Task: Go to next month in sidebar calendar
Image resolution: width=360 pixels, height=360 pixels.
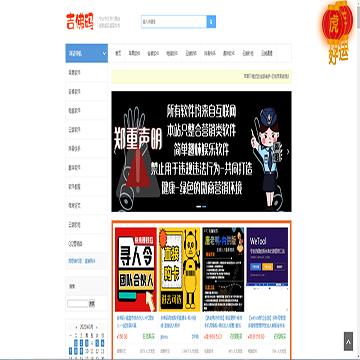Action: coord(97,327)
